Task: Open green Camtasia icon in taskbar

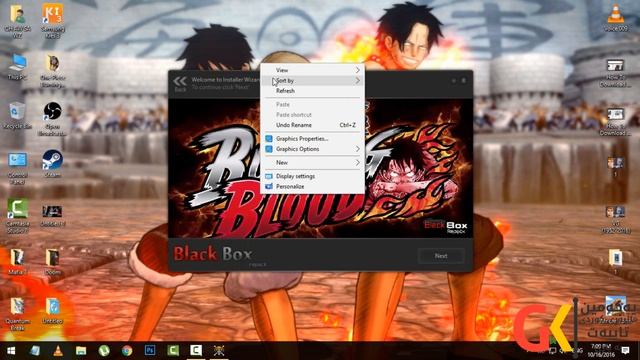Action: 173,350
